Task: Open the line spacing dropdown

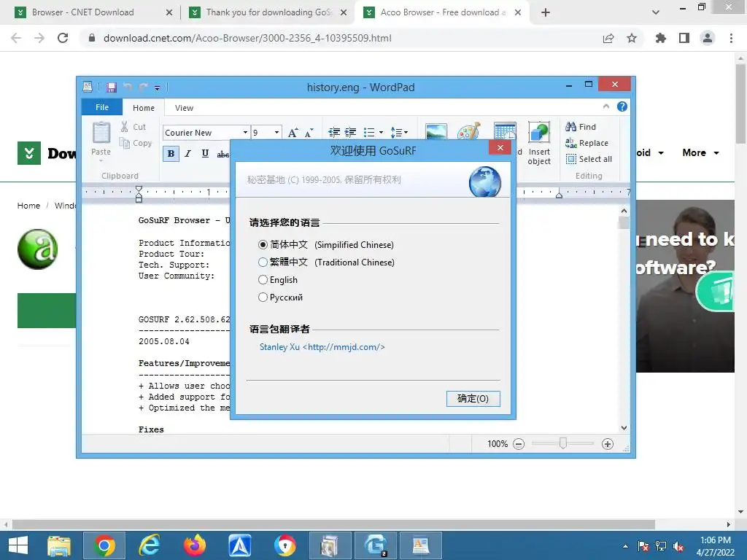Action: tap(399, 133)
